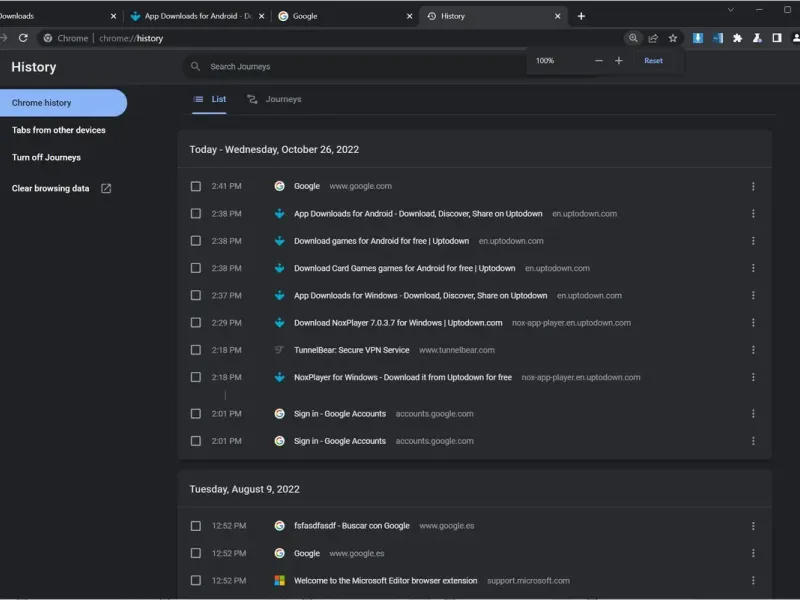Tick the checkbox for fsfasdfasdf - Buscar con Google
Viewport: 800px width, 600px height.
coord(196,526)
